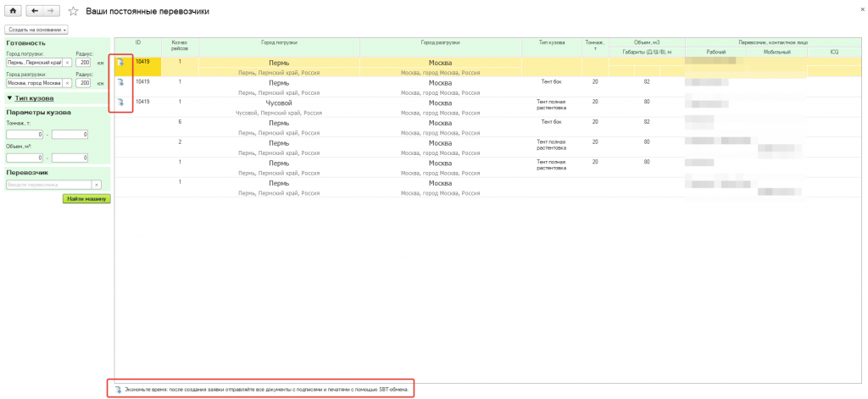
Task: Click the 'Введите перевозчика' input field
Action: (48, 185)
